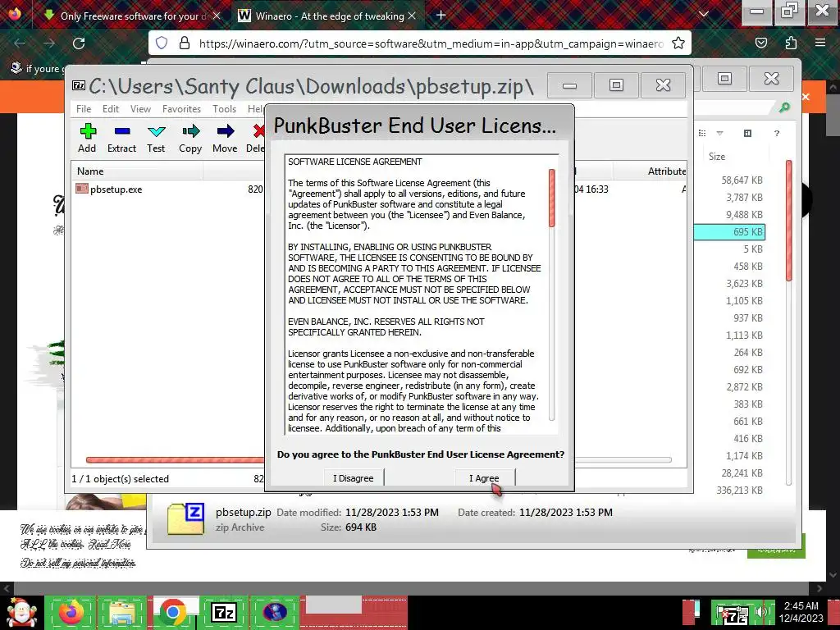The image size is (840, 630).
Task: Open the View menu in 7-Zip
Action: (x=140, y=109)
